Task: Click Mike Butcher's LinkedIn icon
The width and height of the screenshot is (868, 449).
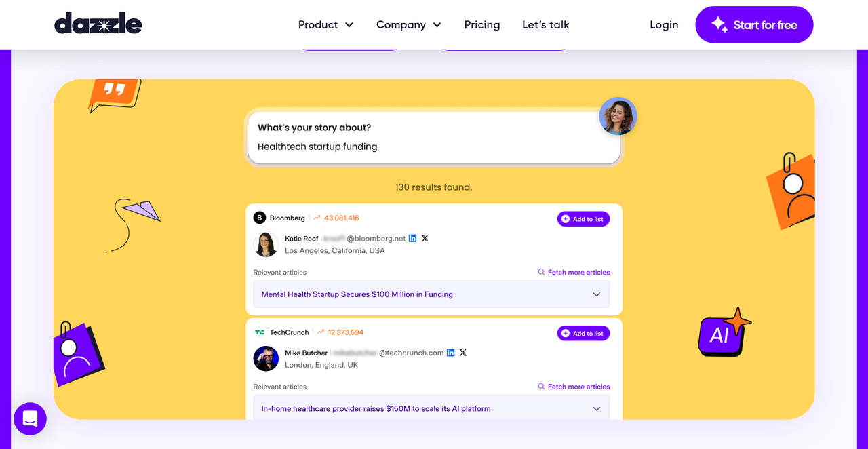Action: tap(450, 353)
